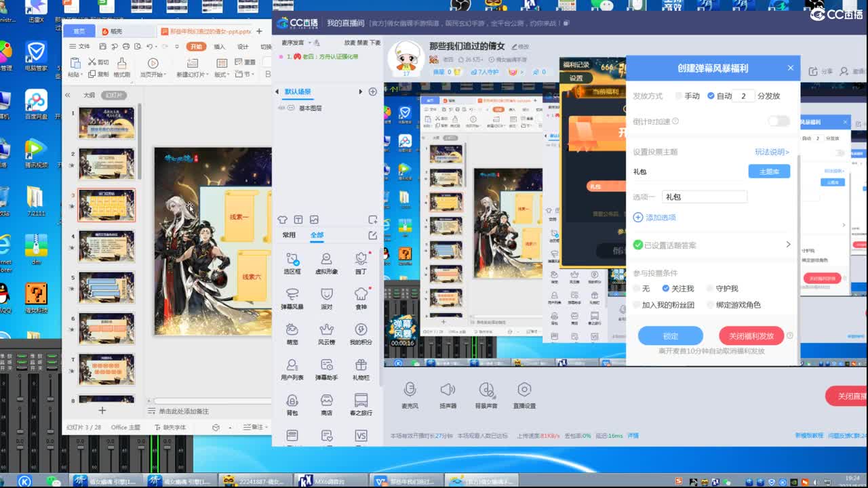Open QQ from the desktop

(5, 298)
